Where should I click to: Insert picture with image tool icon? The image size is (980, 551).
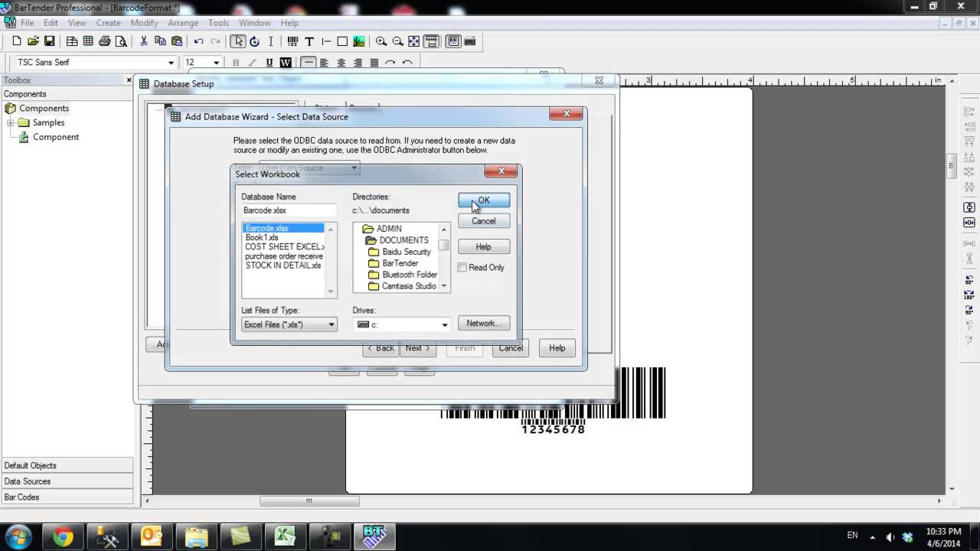pyautogui.click(x=358, y=41)
